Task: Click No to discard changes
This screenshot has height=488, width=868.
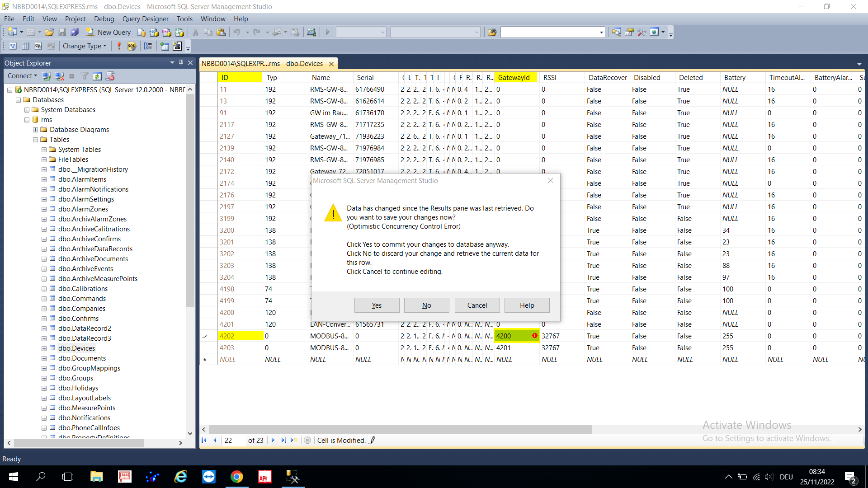Action: 426,305
